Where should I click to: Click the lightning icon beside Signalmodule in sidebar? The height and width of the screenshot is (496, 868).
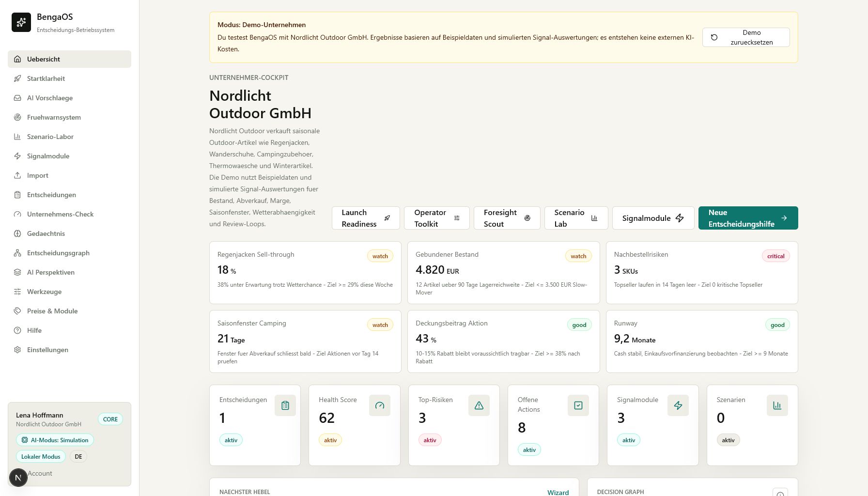coord(17,156)
